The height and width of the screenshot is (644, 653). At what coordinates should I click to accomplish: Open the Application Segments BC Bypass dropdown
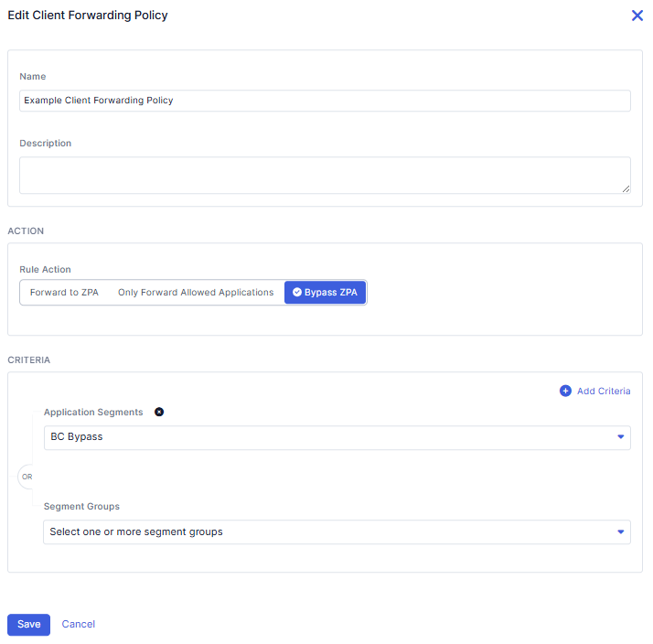coord(337,437)
